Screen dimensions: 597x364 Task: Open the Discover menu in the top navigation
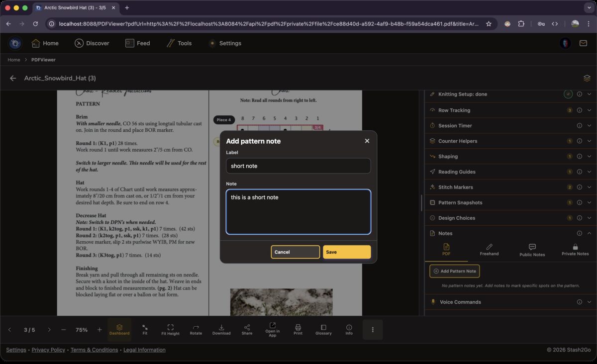[x=92, y=43]
